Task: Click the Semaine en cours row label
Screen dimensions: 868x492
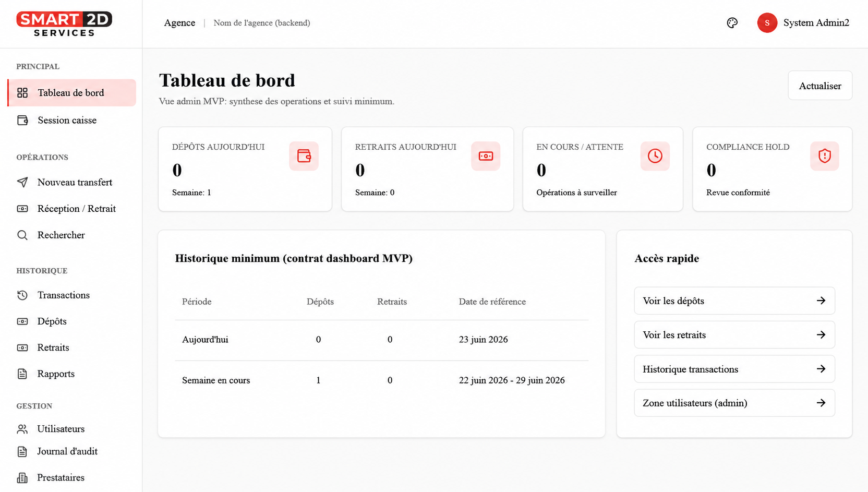Action: coord(216,380)
